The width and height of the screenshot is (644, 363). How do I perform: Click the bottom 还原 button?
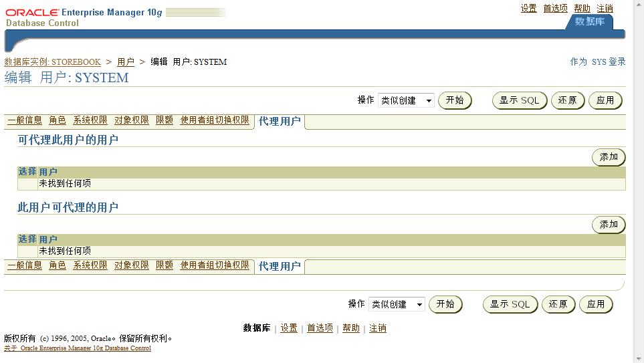pos(558,304)
